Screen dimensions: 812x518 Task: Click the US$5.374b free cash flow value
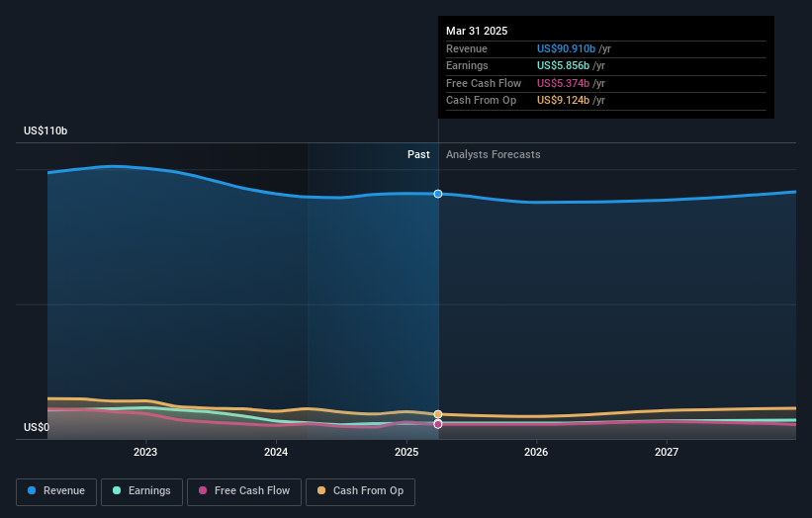[563, 83]
